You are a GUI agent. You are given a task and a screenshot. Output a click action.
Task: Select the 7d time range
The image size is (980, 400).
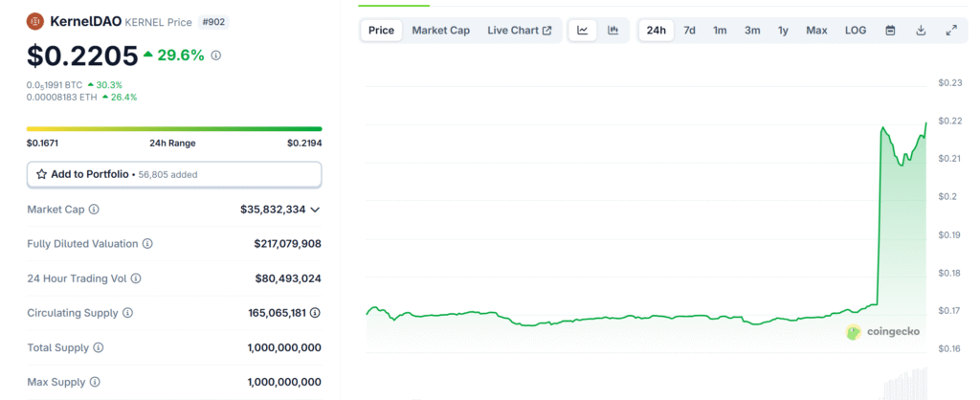(689, 31)
